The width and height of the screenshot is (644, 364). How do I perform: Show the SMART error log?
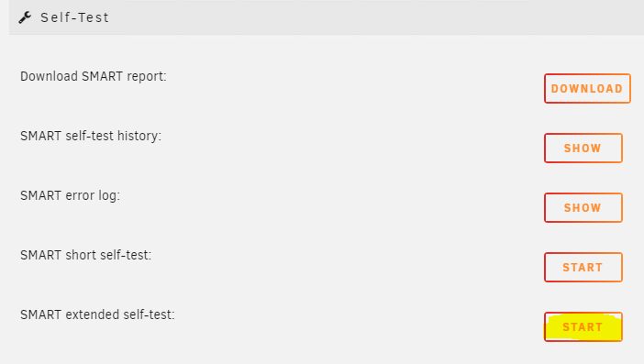coord(583,207)
